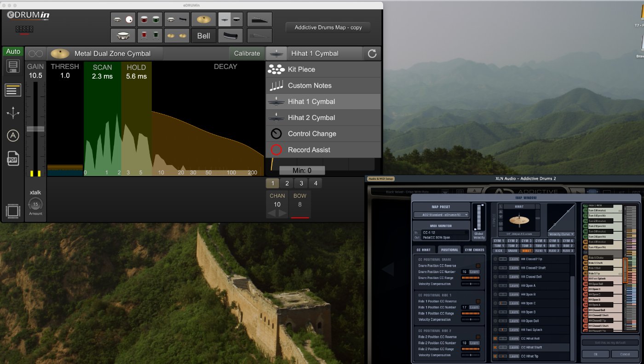Click the eDRUMin device connector icon

[x=23, y=29]
